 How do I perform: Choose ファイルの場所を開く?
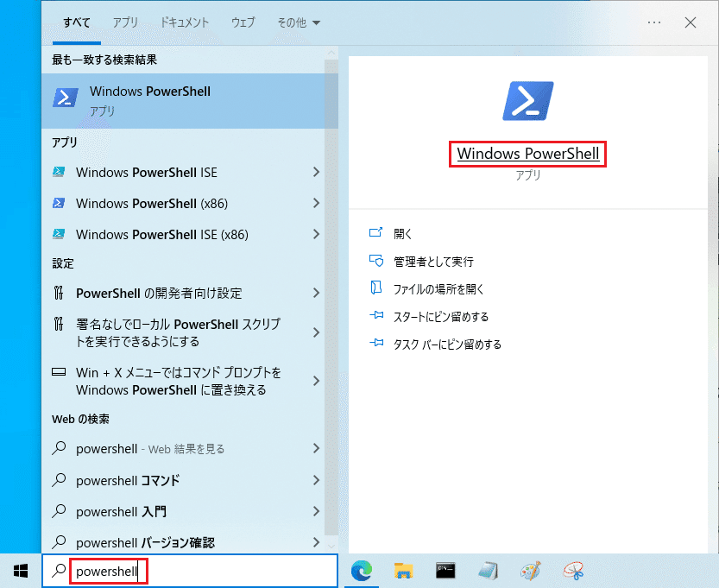pos(438,289)
